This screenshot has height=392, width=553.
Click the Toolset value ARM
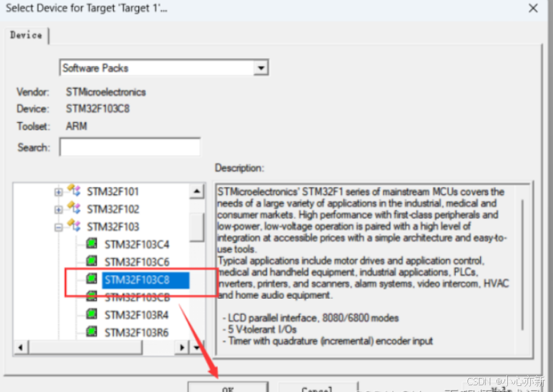coord(76,126)
